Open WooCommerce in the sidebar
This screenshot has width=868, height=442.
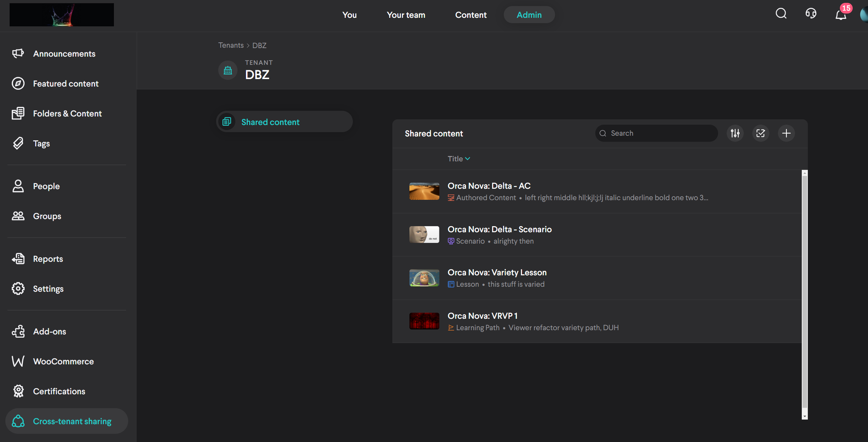click(63, 362)
